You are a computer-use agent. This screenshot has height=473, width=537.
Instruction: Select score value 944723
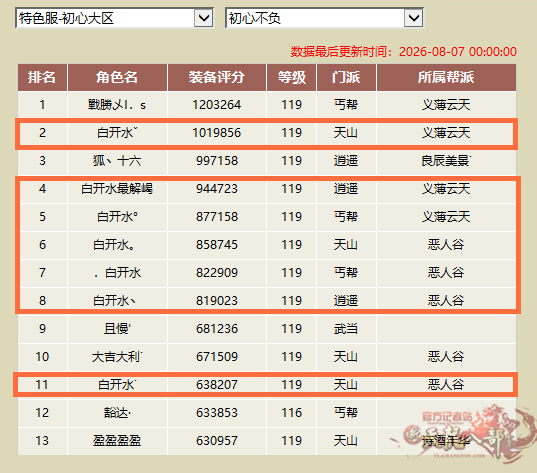tap(217, 189)
